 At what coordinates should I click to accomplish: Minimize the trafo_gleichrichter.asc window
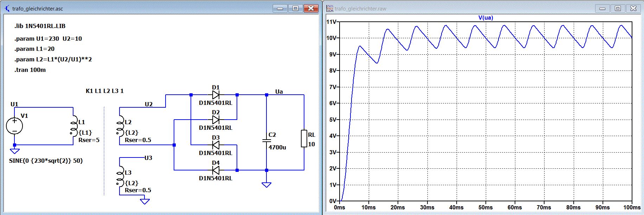[280, 8]
